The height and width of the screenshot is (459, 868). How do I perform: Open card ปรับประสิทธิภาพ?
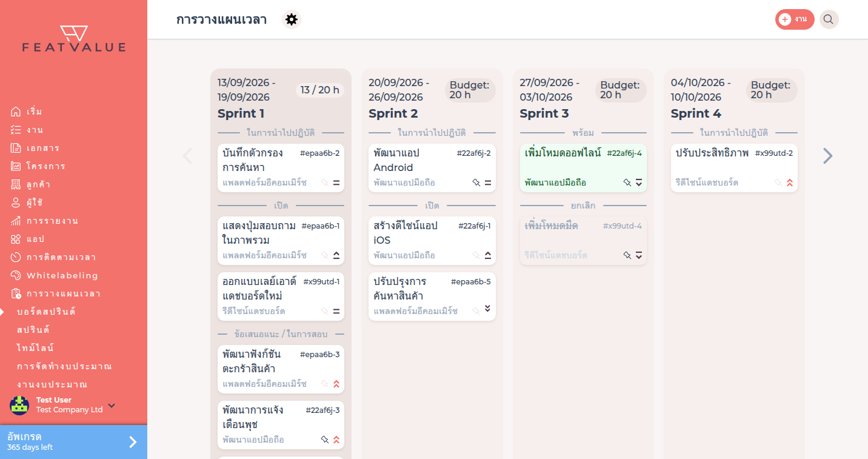pyautogui.click(x=734, y=168)
